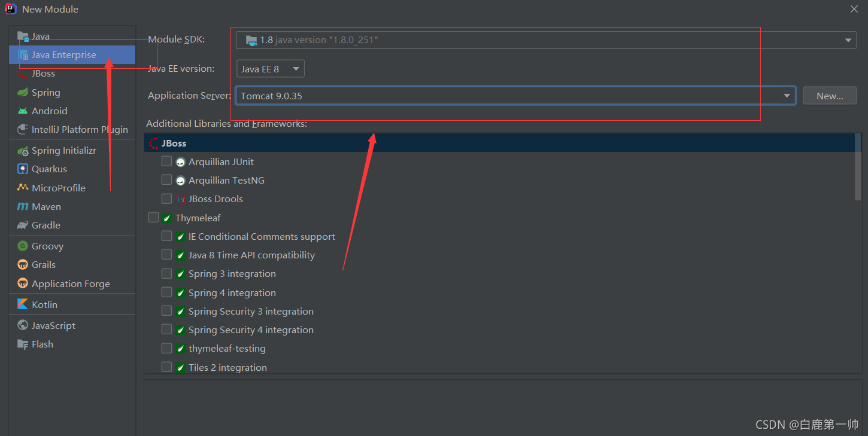Click the Tiles 2 integration icon

click(x=181, y=367)
